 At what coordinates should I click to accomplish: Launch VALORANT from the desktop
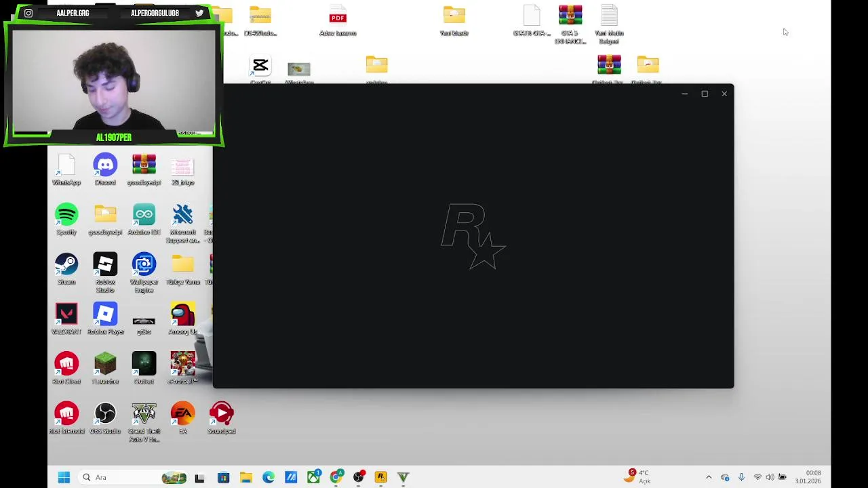tap(66, 318)
